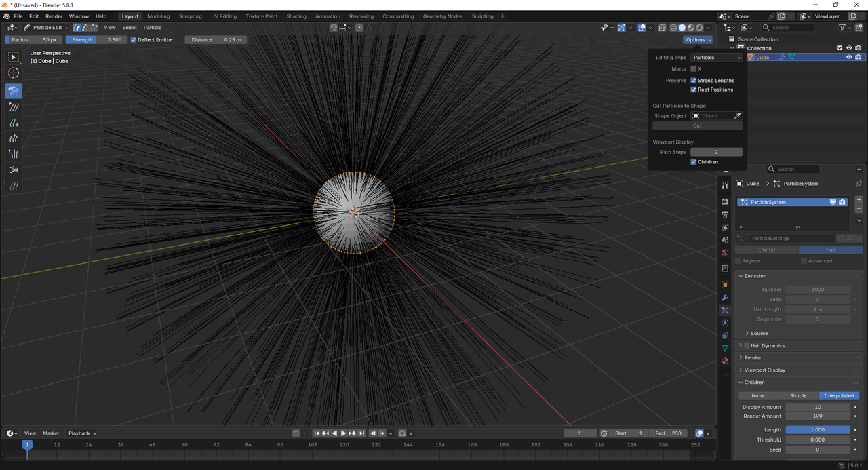The height and width of the screenshot is (470, 868).
Task: Activate the particle Cut scissors tool
Action: coord(14,170)
